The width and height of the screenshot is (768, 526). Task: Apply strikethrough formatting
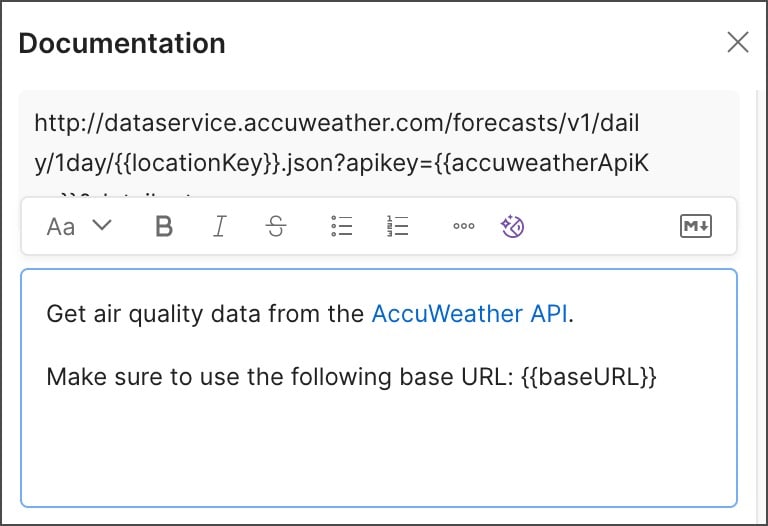pos(276,226)
